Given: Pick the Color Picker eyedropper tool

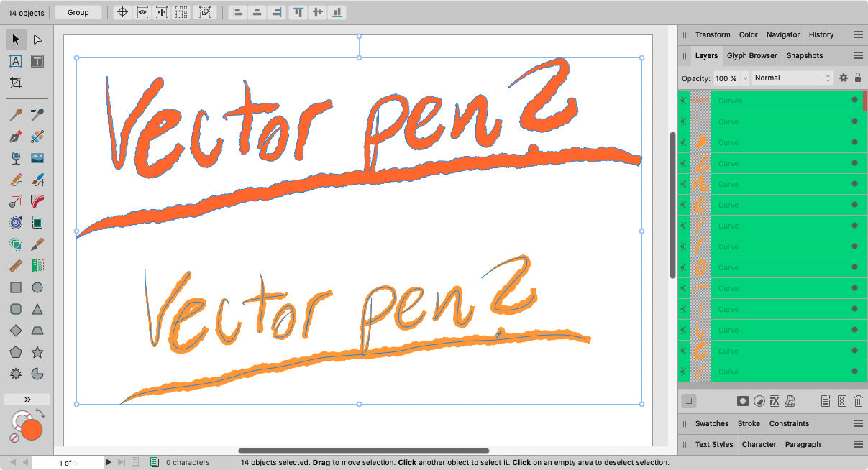Looking at the screenshot, I should (16, 114).
